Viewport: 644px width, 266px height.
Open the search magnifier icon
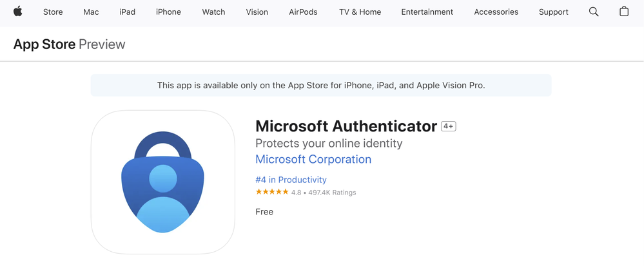pyautogui.click(x=594, y=12)
